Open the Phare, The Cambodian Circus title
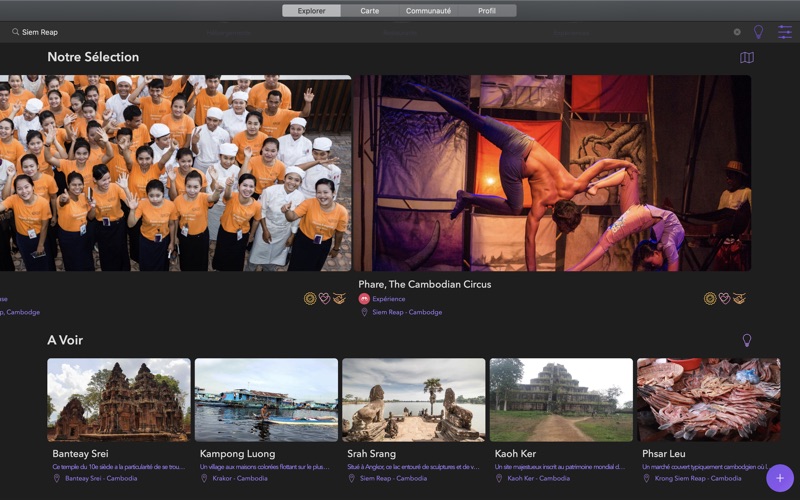Viewport: 800px width, 500px height. pos(424,284)
